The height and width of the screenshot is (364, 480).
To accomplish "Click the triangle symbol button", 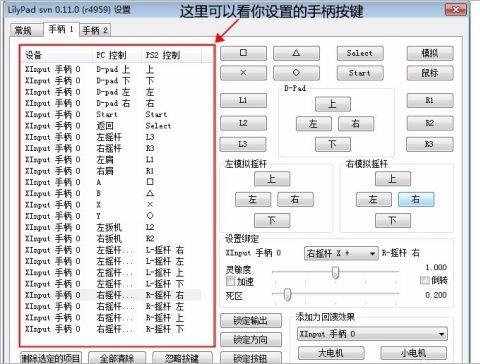I will (296, 53).
